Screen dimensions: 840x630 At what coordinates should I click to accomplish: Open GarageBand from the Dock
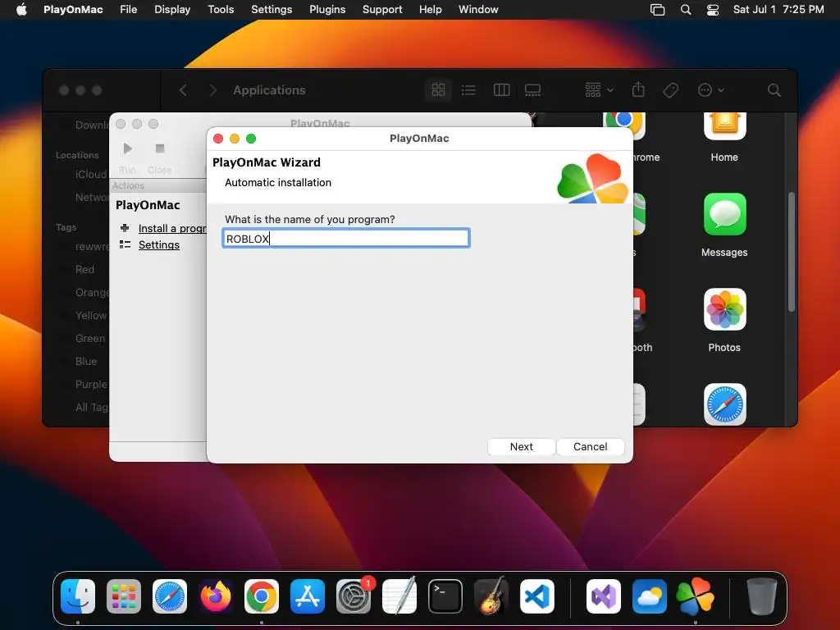click(491, 596)
